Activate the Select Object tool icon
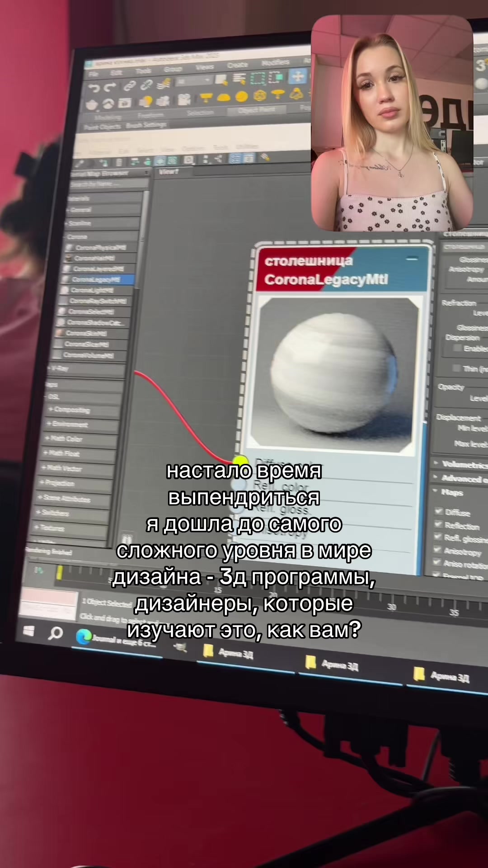Viewport: 488px width, 868px height. coord(221,80)
